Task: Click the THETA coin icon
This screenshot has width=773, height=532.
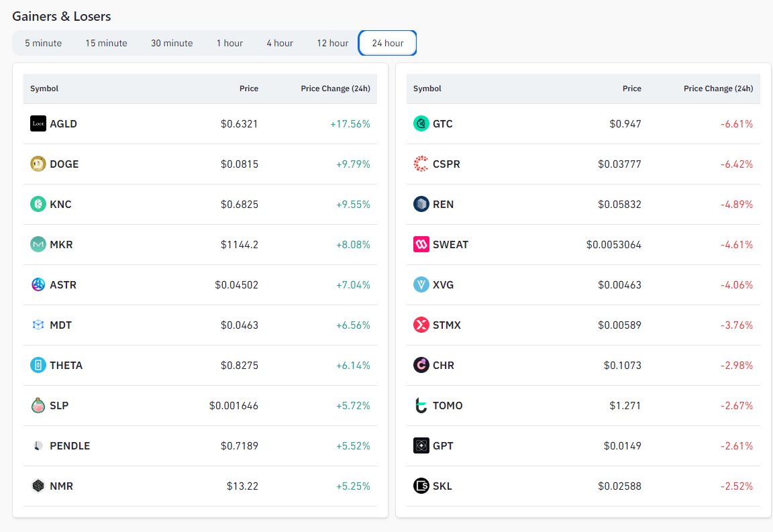Action: pyautogui.click(x=38, y=365)
